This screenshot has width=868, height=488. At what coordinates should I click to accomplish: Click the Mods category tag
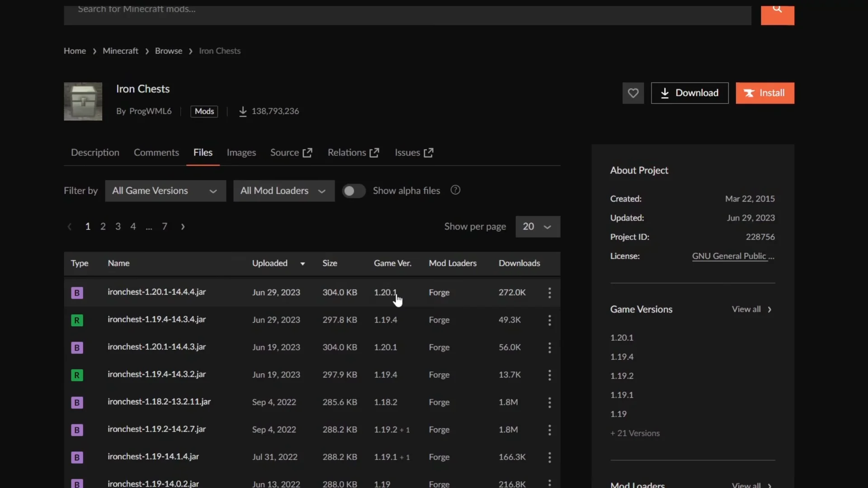click(x=204, y=111)
